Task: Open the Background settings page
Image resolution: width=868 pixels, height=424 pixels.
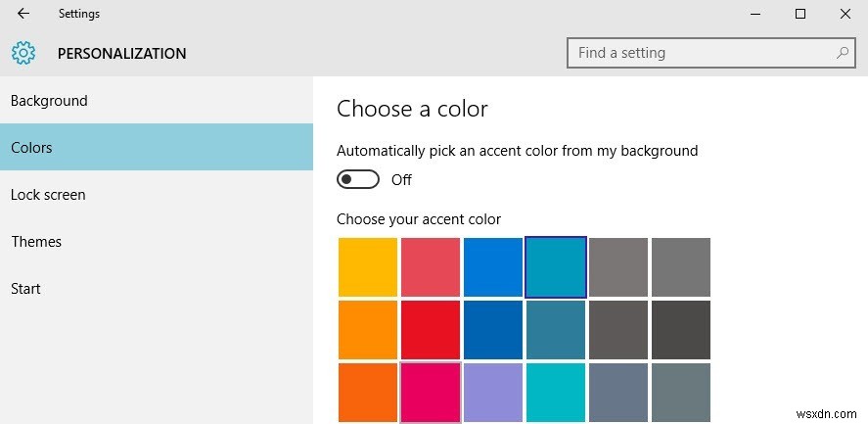Action: (x=49, y=101)
